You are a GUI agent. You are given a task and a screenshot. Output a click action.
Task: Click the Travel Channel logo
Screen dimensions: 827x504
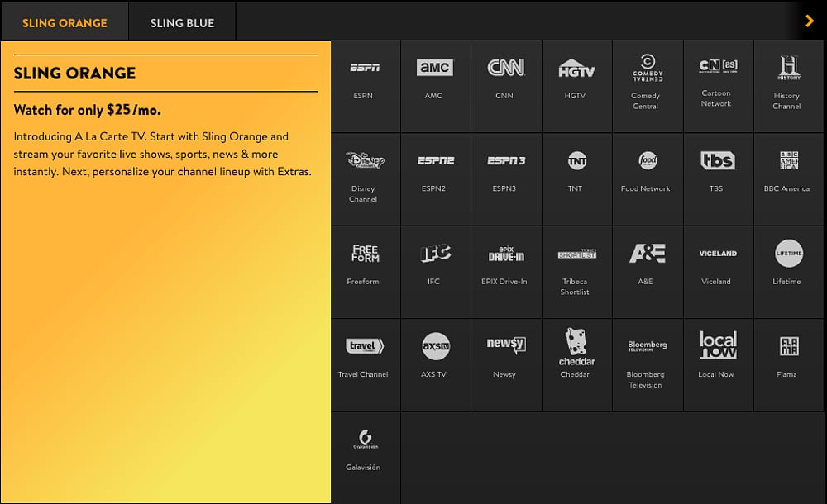(365, 346)
